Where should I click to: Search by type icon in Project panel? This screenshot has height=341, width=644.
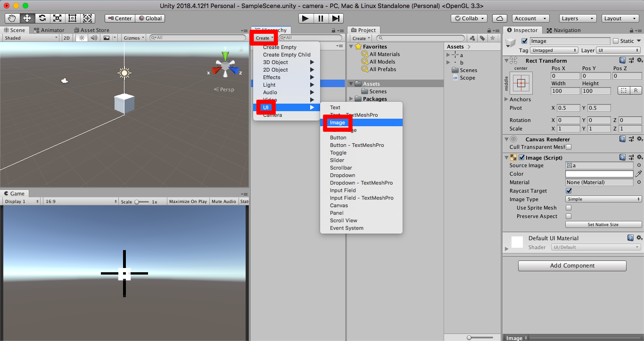point(472,38)
